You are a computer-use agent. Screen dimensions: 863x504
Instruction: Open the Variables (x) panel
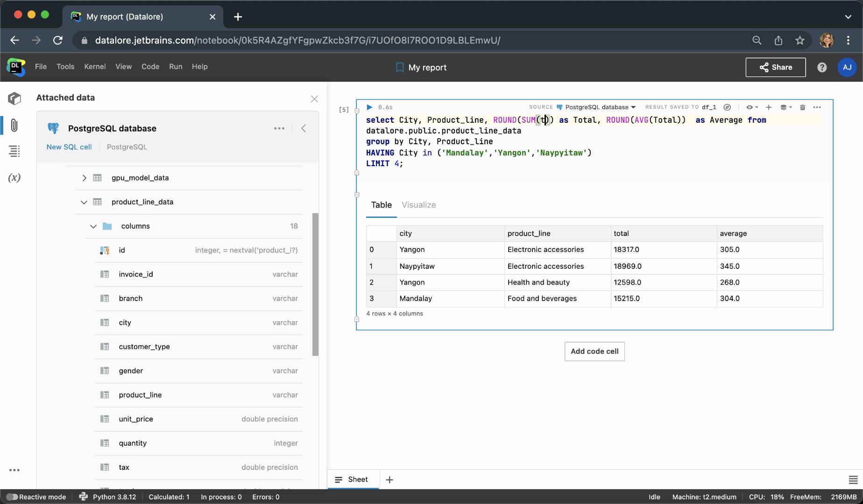[x=14, y=177]
